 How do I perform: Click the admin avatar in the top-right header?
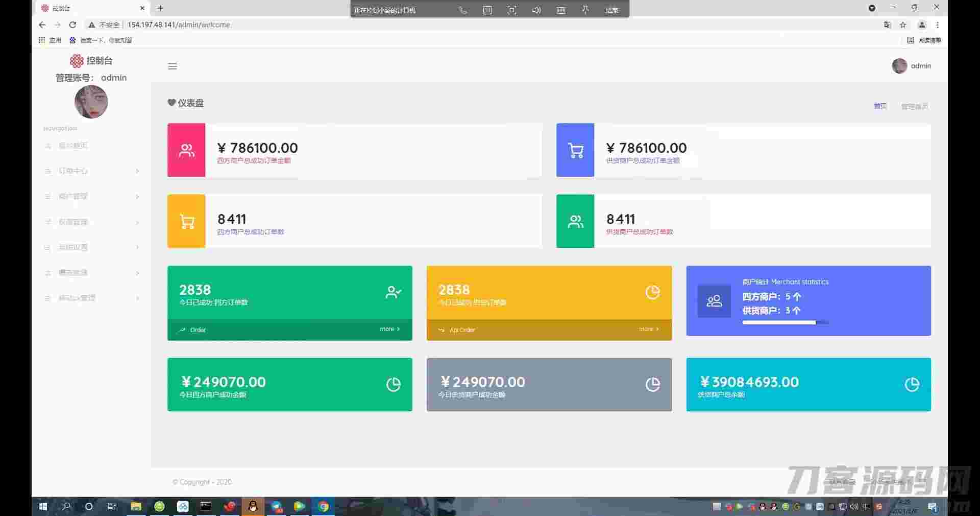(899, 66)
